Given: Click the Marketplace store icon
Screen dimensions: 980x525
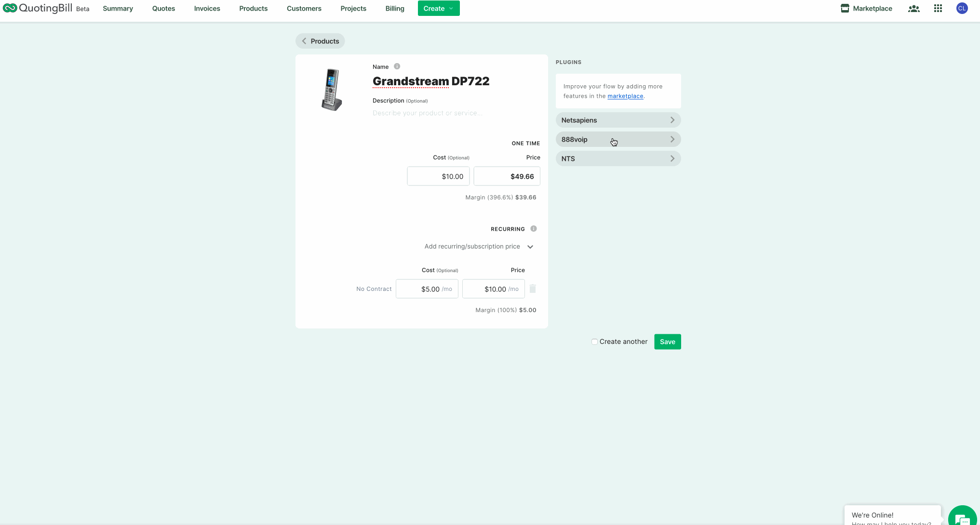Looking at the screenshot, I should point(845,9).
